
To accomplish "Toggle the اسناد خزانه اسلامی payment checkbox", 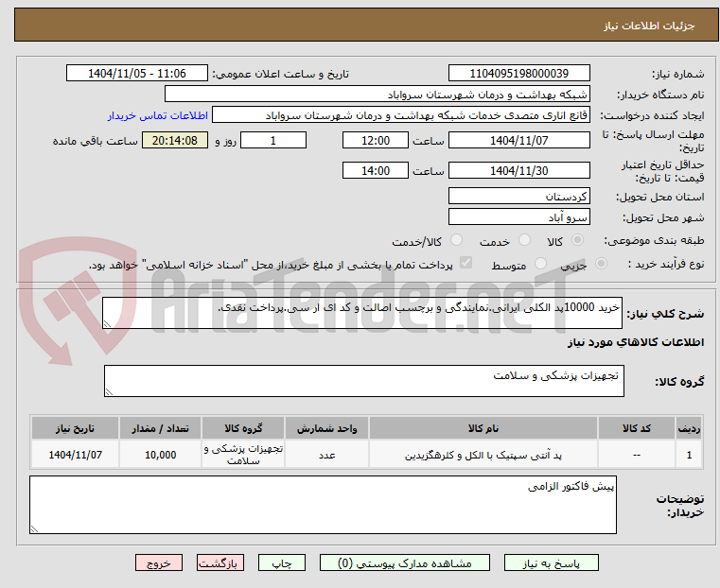I will [466, 263].
